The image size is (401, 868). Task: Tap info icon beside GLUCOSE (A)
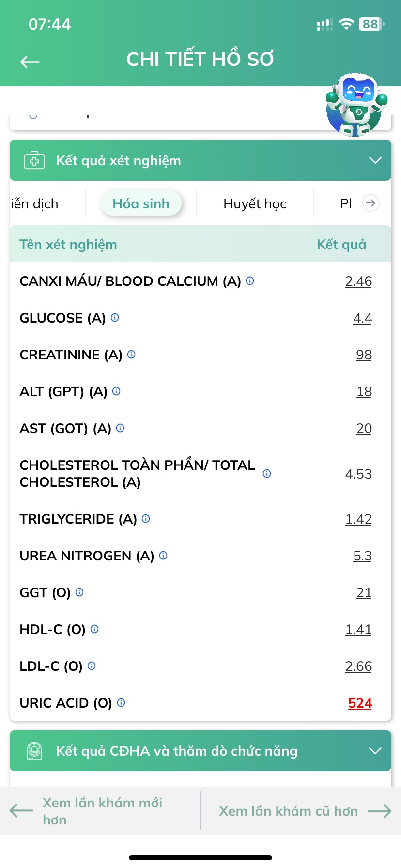pyautogui.click(x=115, y=318)
